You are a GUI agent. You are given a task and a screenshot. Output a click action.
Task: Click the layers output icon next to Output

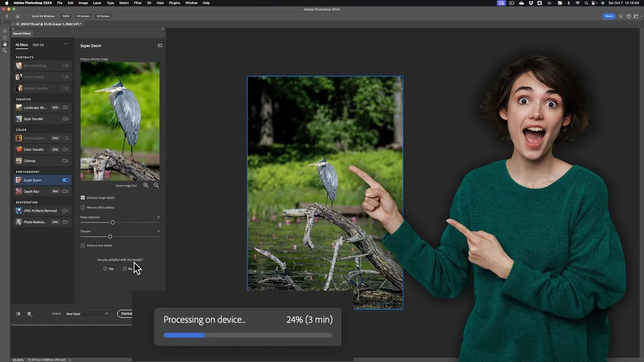coord(29,313)
